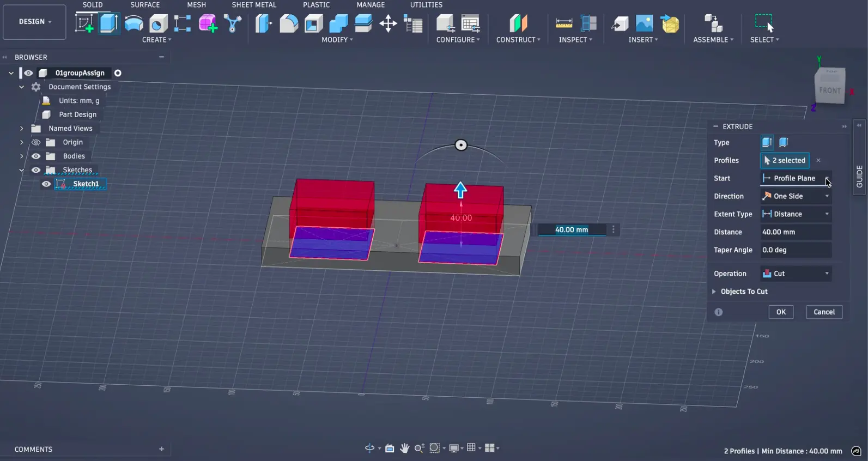Screen dimensions: 868x461
Task: Expand the Objects To Cut section
Action: pyautogui.click(x=714, y=292)
